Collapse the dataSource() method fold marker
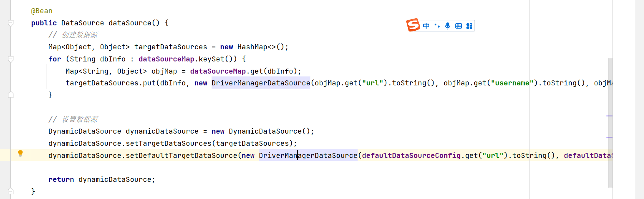644x199 pixels. click(11, 23)
